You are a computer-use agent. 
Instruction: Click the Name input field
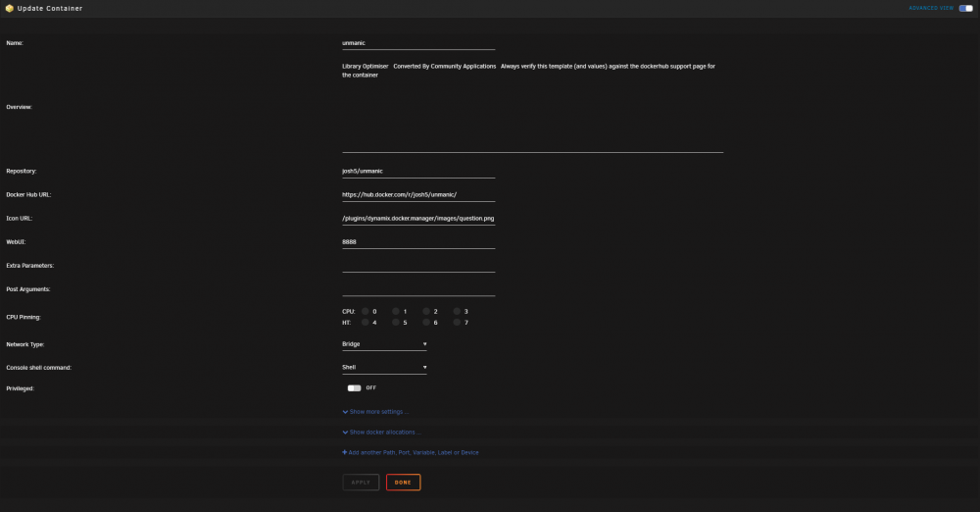418,43
